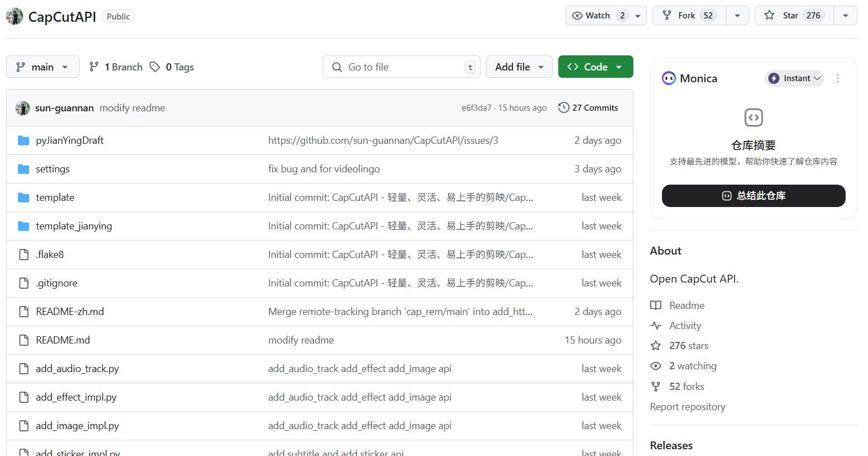Click the pulse icon beside Activity
The width and height of the screenshot is (868, 456).
[656, 326]
